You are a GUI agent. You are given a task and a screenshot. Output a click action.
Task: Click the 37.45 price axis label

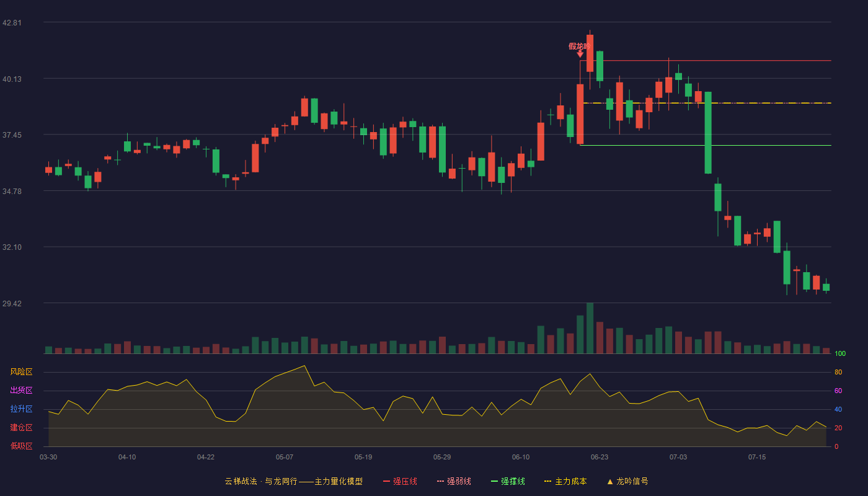point(12,135)
